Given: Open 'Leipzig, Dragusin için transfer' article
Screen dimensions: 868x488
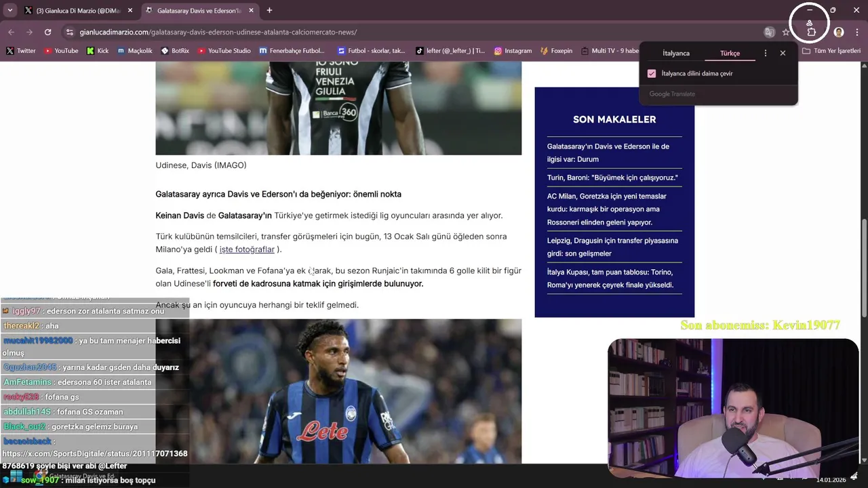Looking at the screenshot, I should [612, 247].
